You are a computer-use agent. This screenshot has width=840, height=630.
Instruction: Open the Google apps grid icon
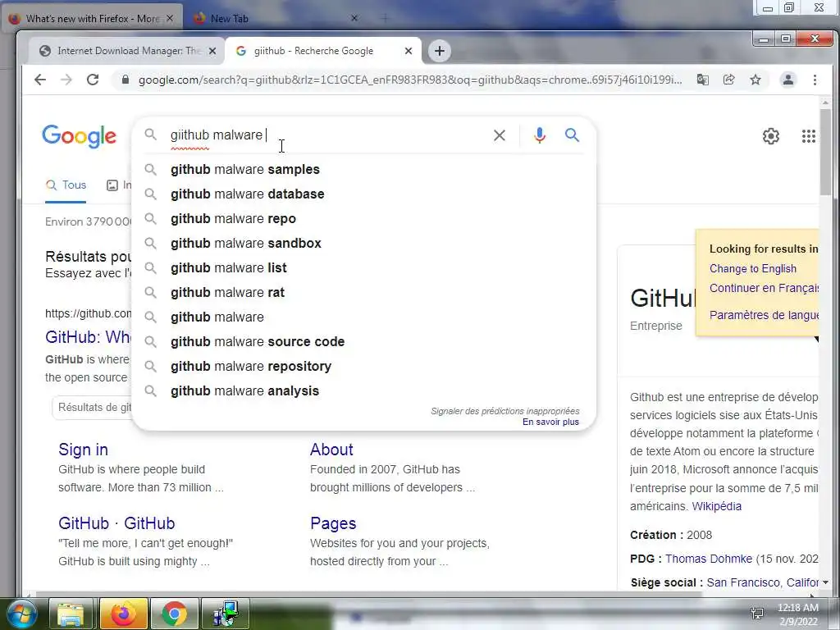pos(808,136)
